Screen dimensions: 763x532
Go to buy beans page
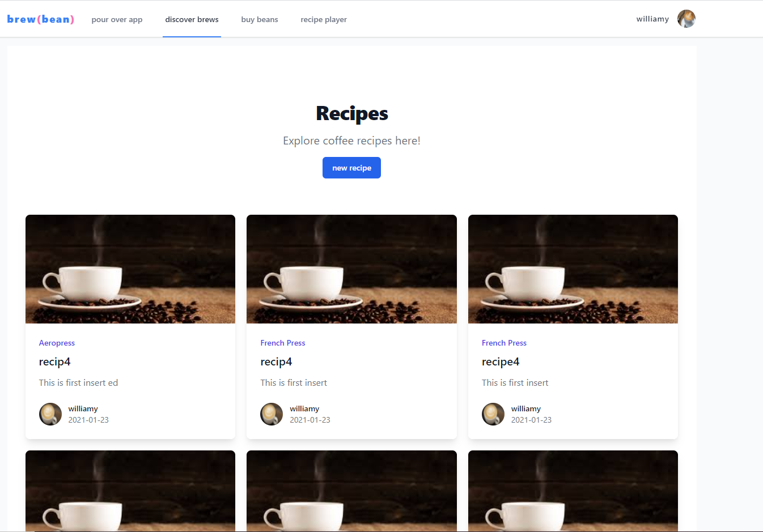point(260,19)
